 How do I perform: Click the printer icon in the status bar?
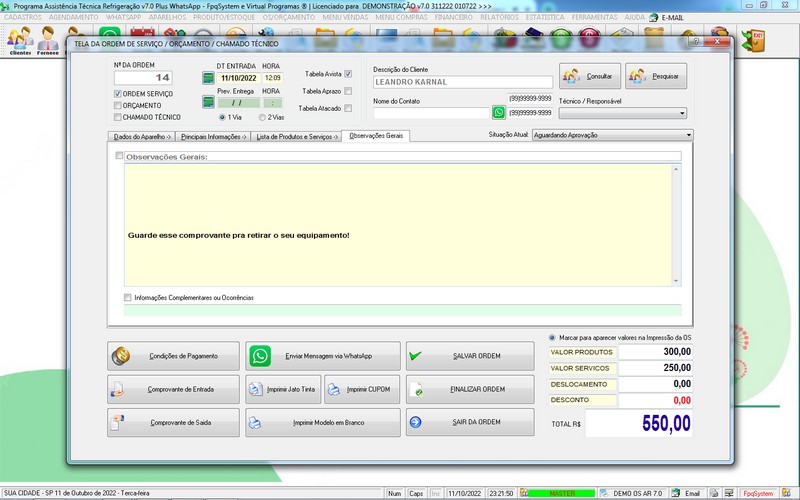(714, 493)
